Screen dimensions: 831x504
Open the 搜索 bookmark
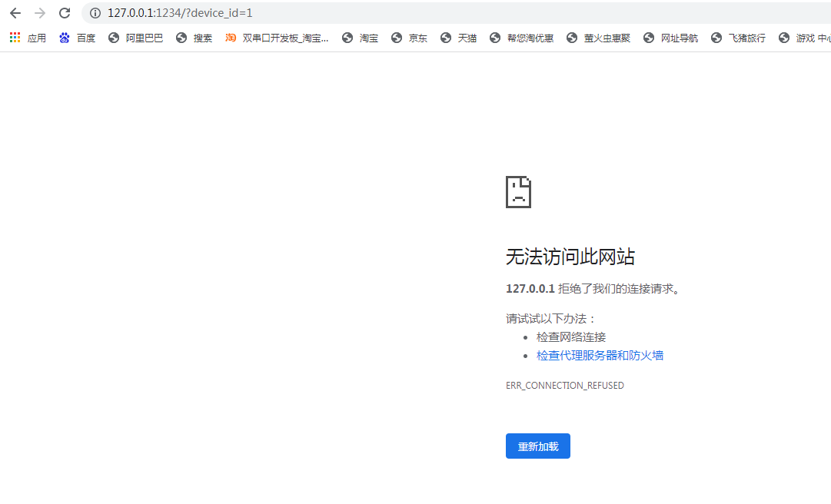pos(194,38)
